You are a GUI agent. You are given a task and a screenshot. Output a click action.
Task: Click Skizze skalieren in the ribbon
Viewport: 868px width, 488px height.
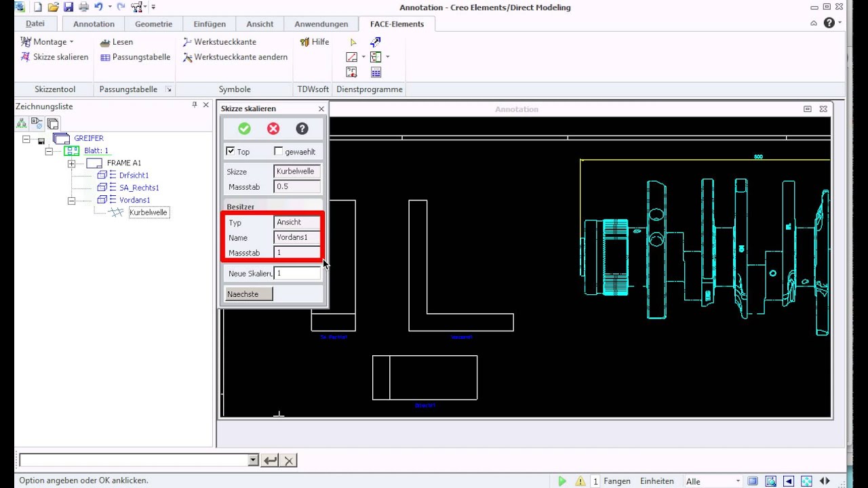click(x=55, y=57)
